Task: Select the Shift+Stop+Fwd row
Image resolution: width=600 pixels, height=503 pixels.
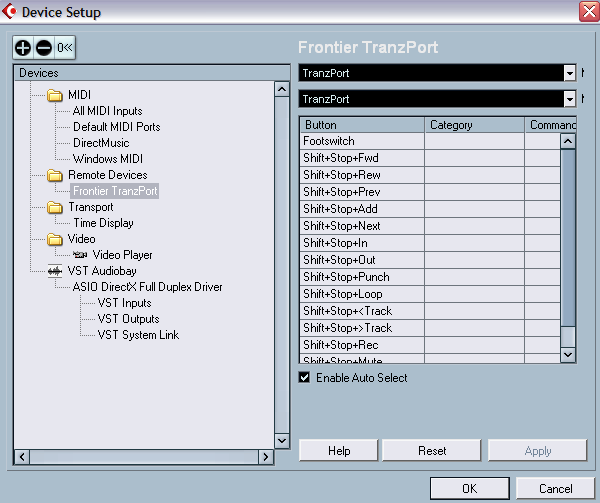Action: click(x=430, y=158)
